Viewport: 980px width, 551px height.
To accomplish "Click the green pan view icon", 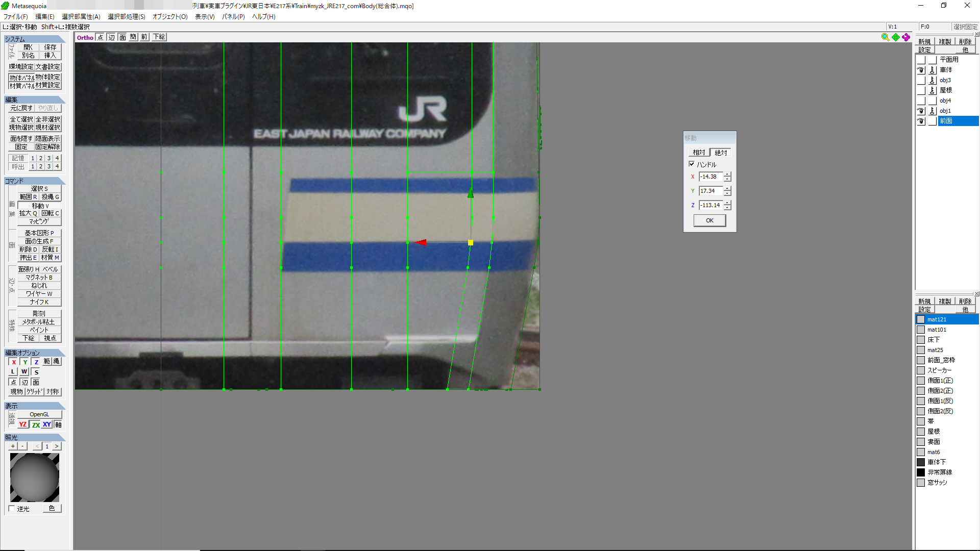I will 896,37.
